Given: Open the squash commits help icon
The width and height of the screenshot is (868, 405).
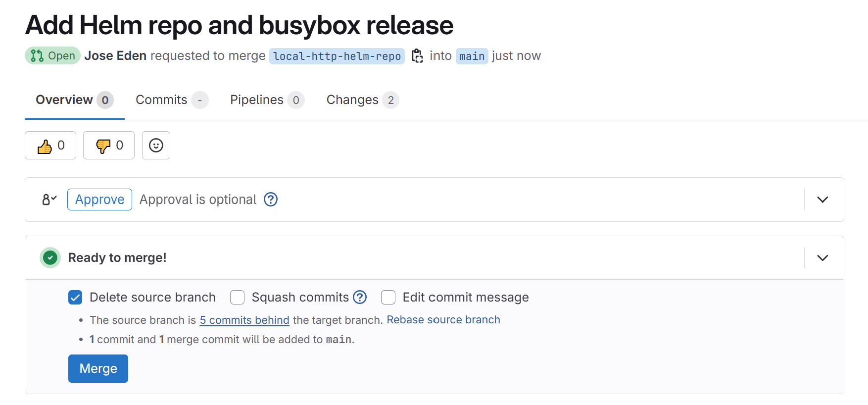Looking at the screenshot, I should 360,297.
